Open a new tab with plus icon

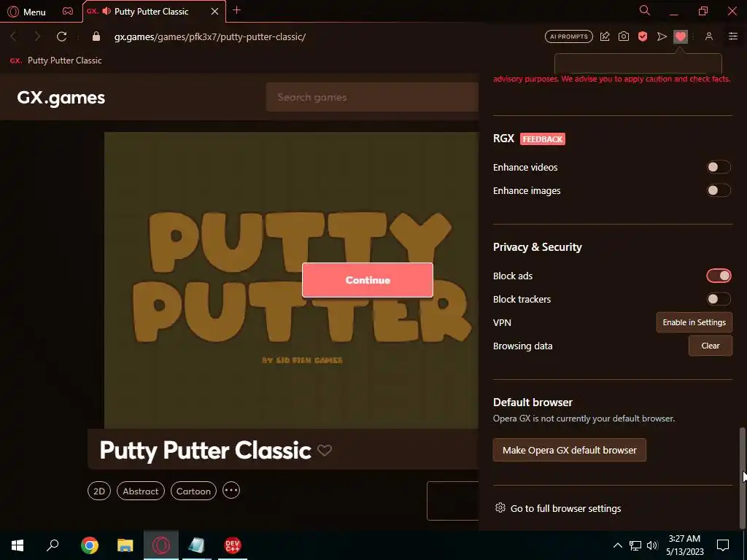(237, 10)
